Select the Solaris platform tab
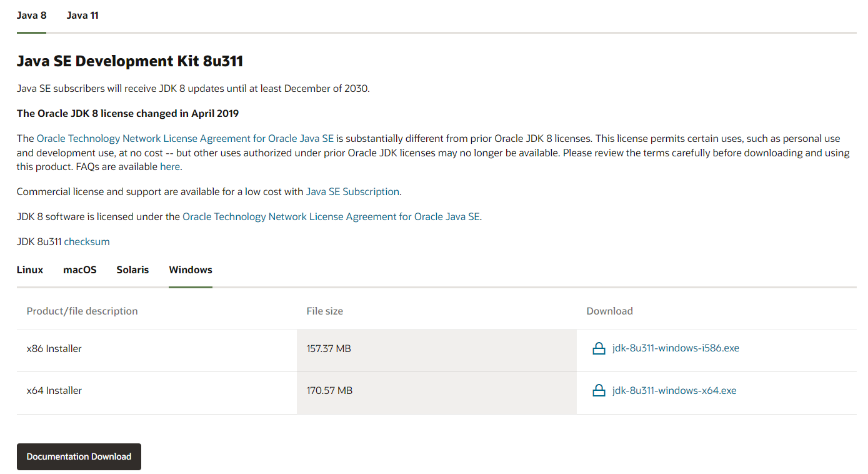 pos(132,270)
